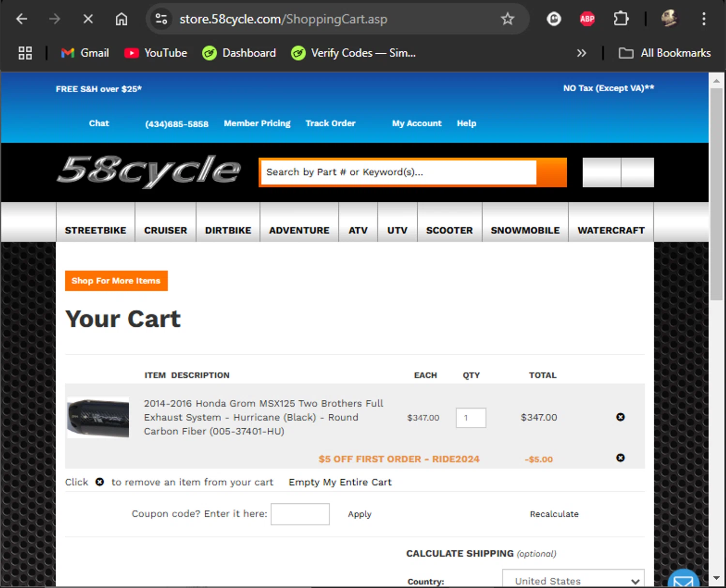Open the DIRTBIKE category

(x=228, y=230)
